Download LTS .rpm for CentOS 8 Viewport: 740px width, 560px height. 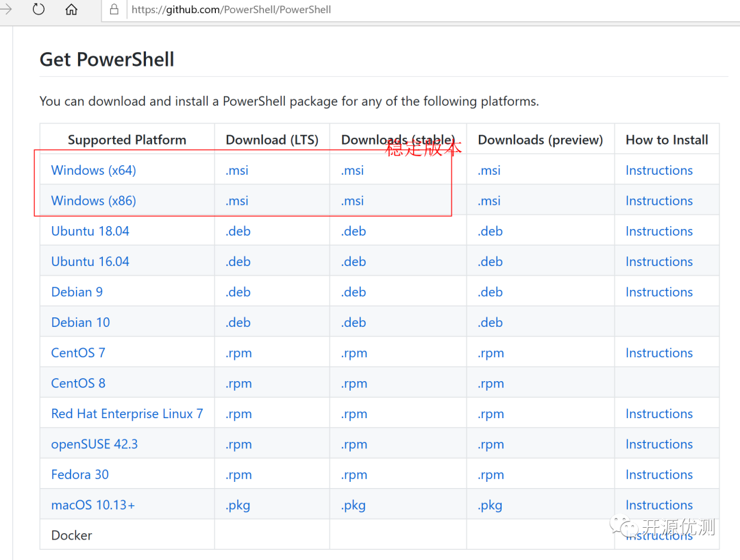pos(238,384)
